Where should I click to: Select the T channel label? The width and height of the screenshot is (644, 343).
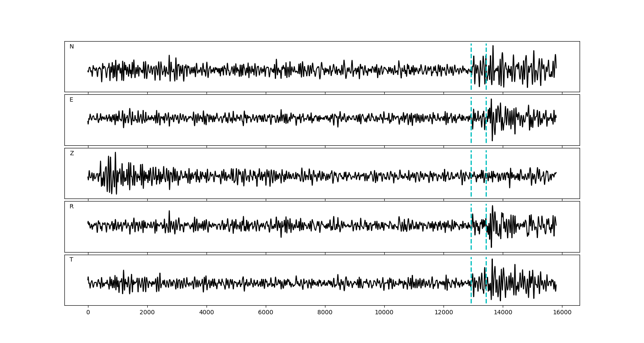[x=71, y=260]
